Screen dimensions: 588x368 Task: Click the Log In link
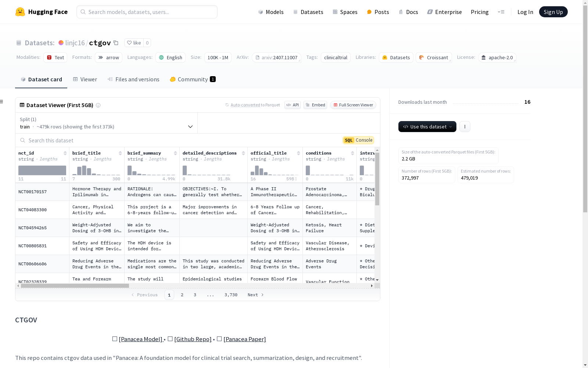point(525,12)
